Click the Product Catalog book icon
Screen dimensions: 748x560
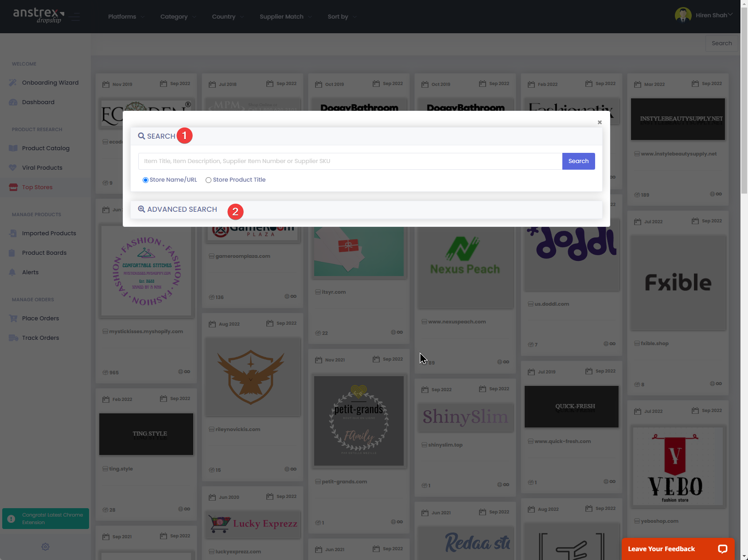[x=13, y=148]
